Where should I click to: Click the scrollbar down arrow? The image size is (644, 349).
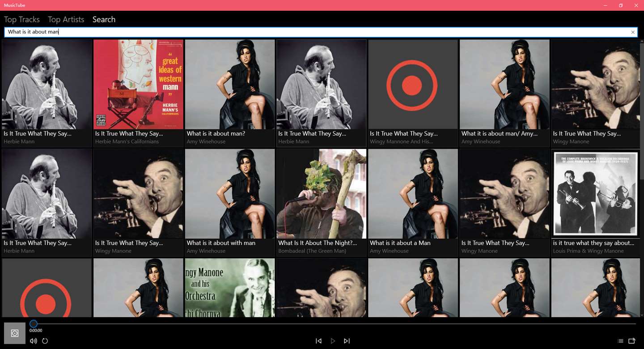tap(642, 315)
